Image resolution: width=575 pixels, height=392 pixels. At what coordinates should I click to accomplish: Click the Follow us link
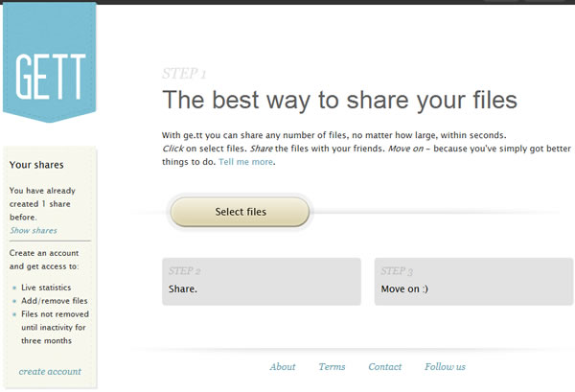pos(445,367)
